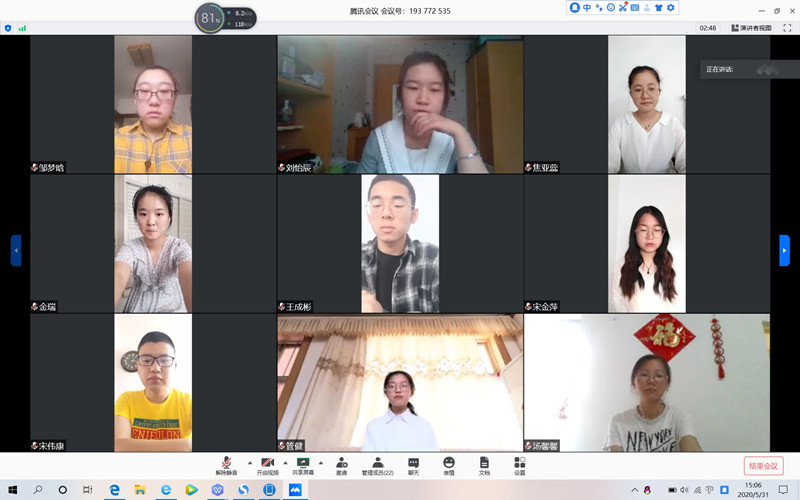Click the blue shield security icon
Image resolution: width=800 pixels, height=500 pixels.
coord(8,28)
